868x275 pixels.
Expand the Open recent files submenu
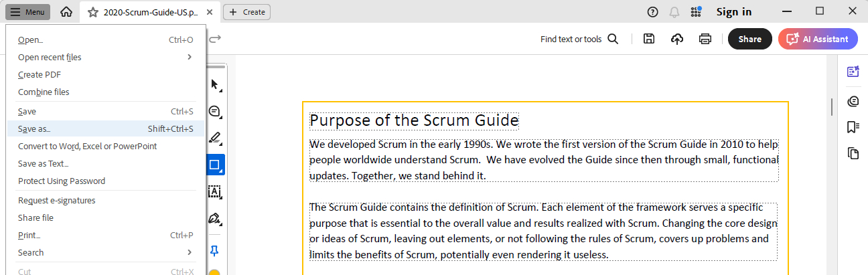pos(190,58)
